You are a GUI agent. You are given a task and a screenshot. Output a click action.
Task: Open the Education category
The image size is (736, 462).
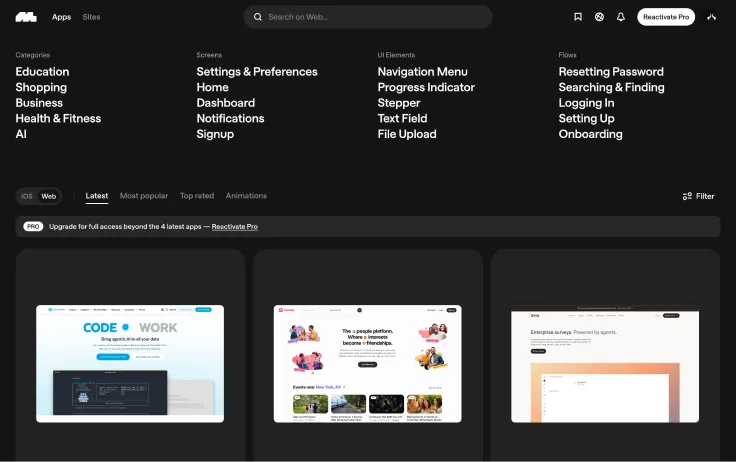click(42, 72)
